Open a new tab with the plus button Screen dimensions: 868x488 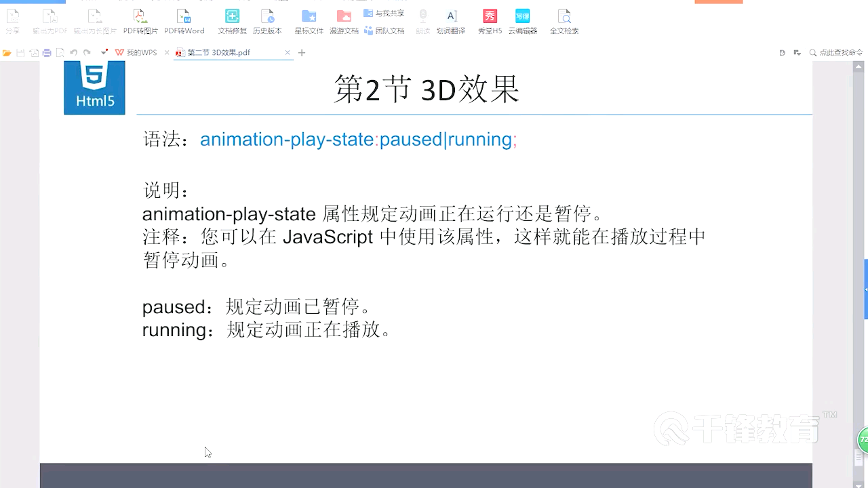tap(301, 52)
